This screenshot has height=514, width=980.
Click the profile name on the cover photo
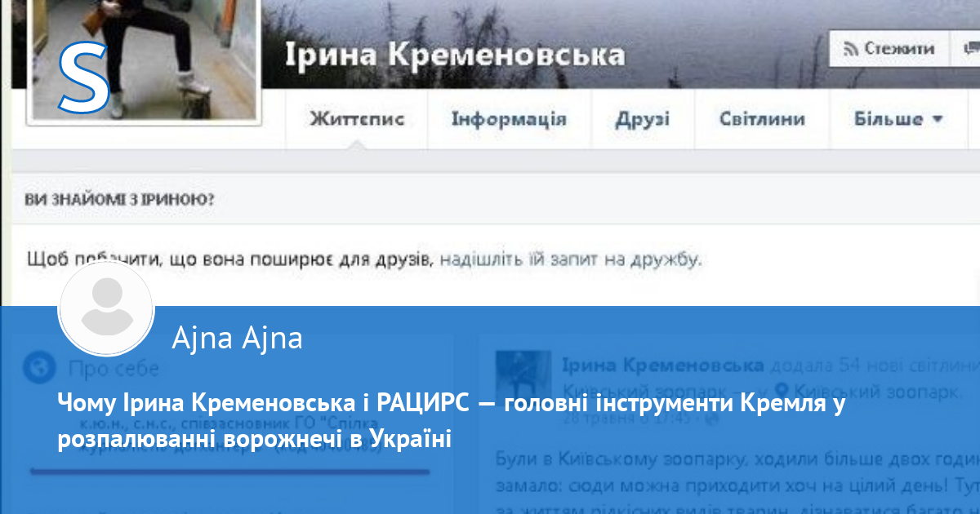tap(455, 55)
